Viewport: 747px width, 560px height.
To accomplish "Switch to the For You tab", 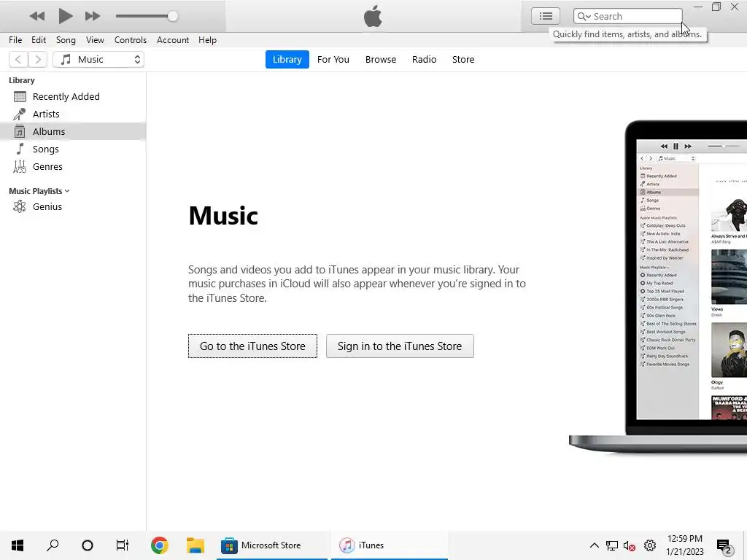I will 333,60.
